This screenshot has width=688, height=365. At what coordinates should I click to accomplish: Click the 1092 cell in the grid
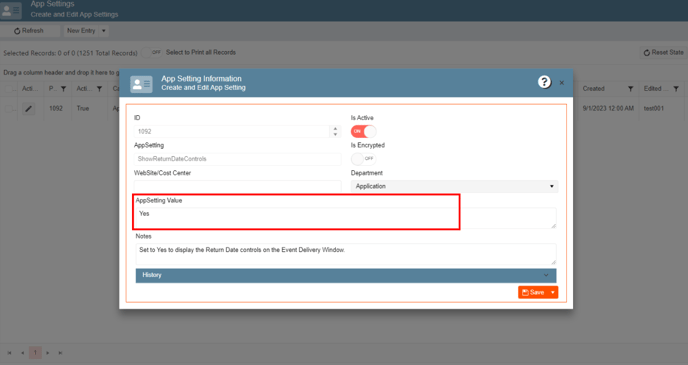tap(56, 108)
